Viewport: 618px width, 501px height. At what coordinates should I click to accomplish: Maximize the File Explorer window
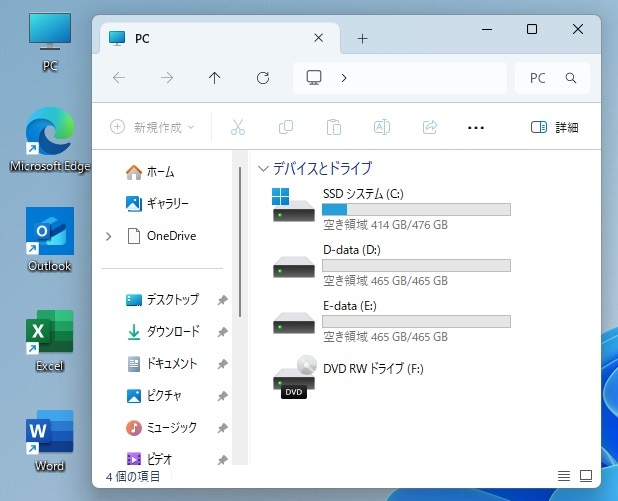[532, 29]
